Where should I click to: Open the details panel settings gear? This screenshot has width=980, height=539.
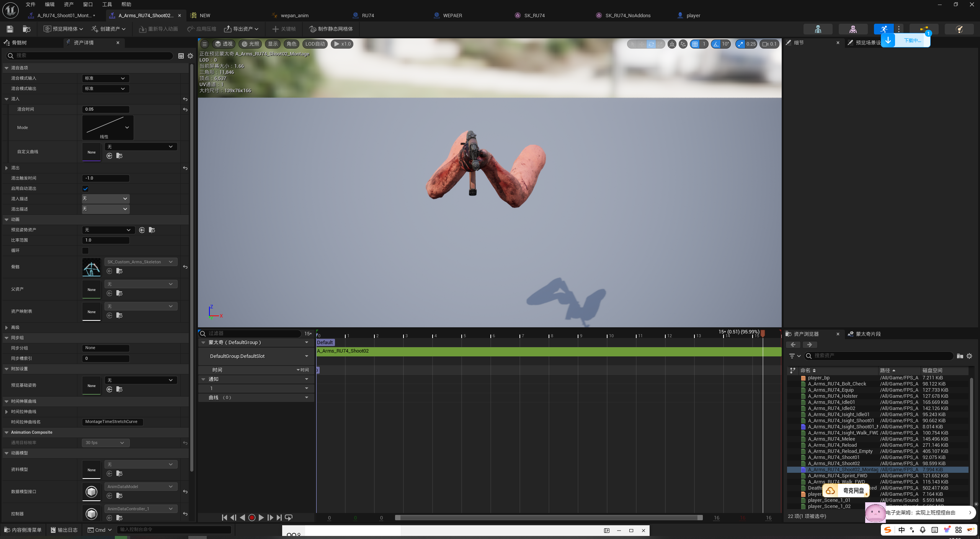190,56
